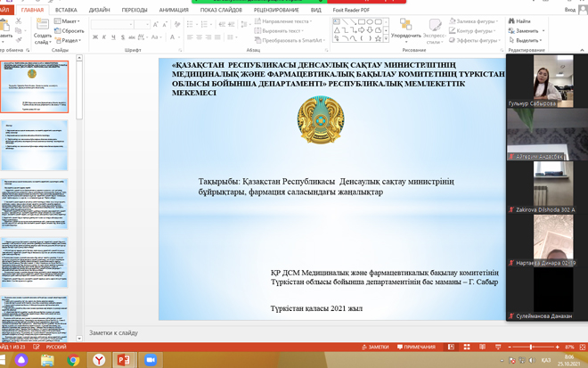Viewport: 588px width, 368px height.
Task: Click the bulleted list icon
Action: 190,24
